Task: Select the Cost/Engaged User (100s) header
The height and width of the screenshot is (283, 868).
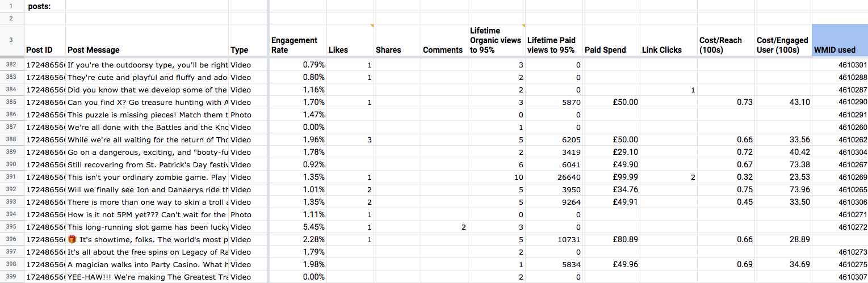Action: pyautogui.click(x=783, y=40)
